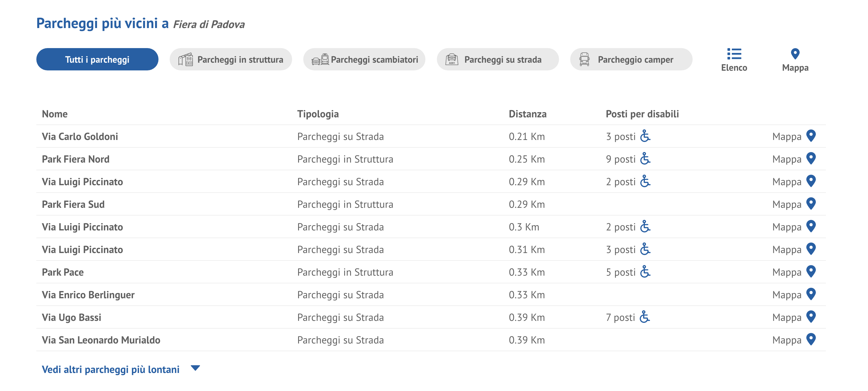Viewport: 868px width, 391px height.
Task: Click the wheelchair icon in Via Carlo Goldoni row
Action: (x=645, y=136)
